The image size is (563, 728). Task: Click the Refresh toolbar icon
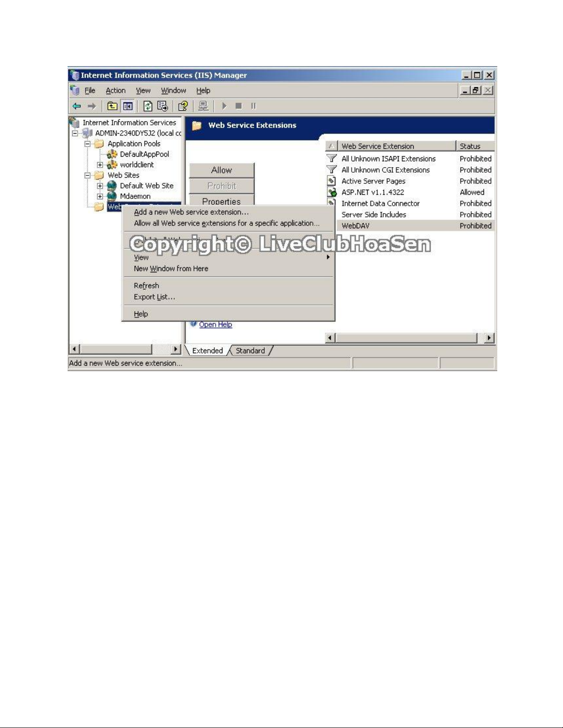click(x=148, y=106)
